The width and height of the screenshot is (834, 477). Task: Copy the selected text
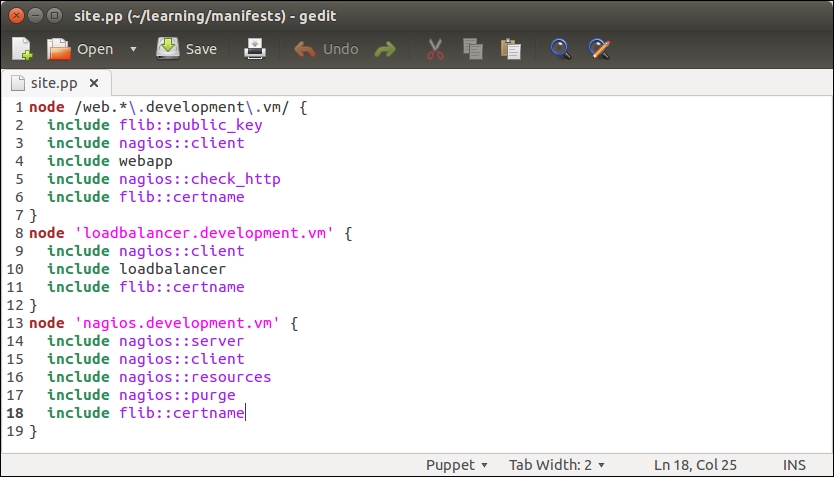(x=473, y=49)
